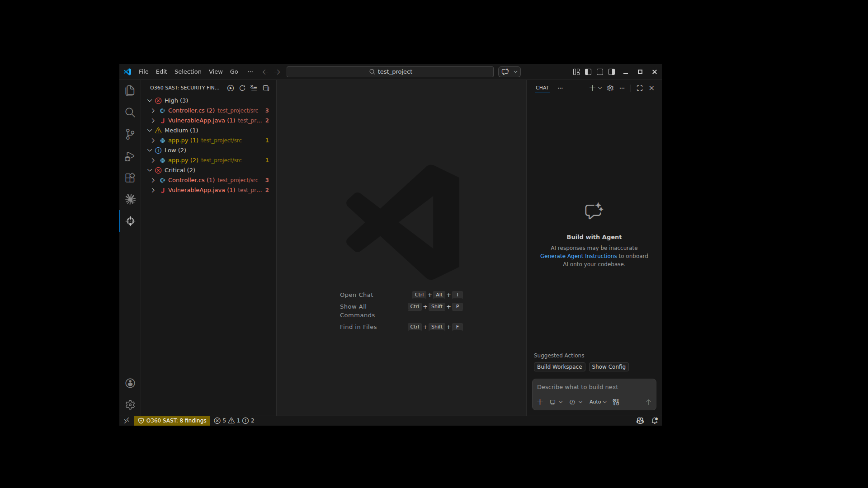
Task: Open the Auto model dropdown in chat
Action: [x=598, y=402]
